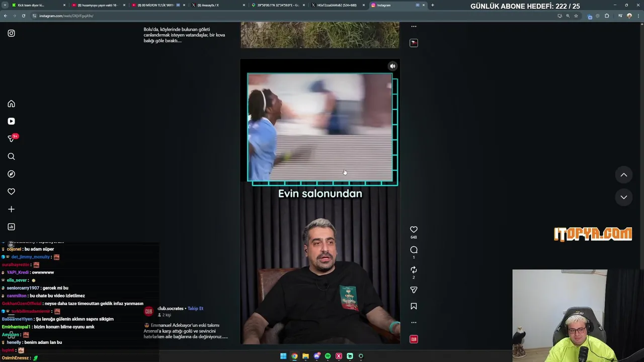
Task: Expand Emmanuel Adebayor reel caption
Action: [186, 331]
